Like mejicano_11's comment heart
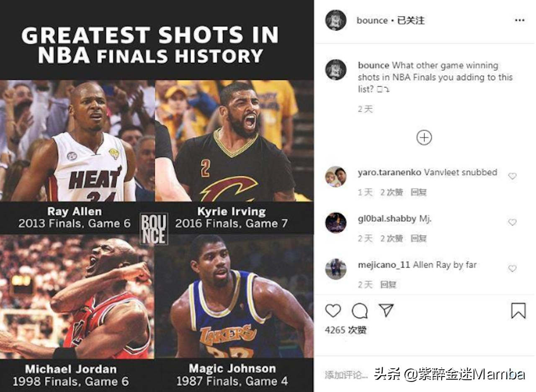 512,268
